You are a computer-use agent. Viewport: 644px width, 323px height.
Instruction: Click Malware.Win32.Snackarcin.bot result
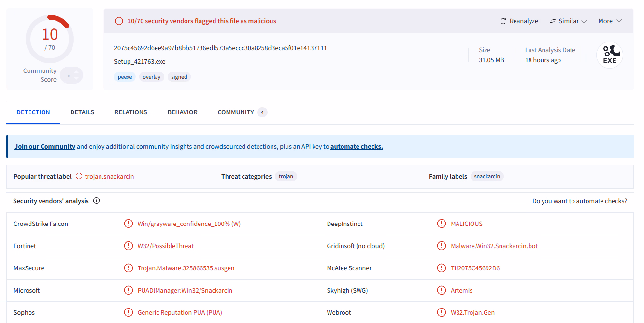(494, 246)
